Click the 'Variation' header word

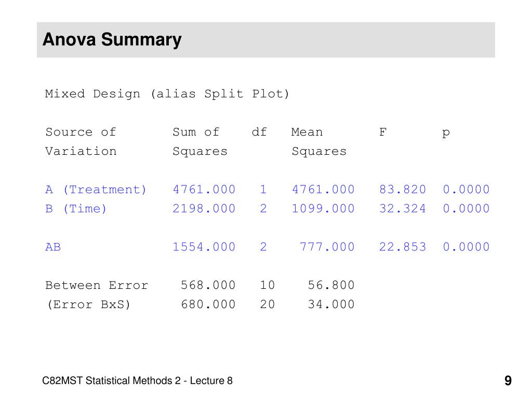point(81,151)
